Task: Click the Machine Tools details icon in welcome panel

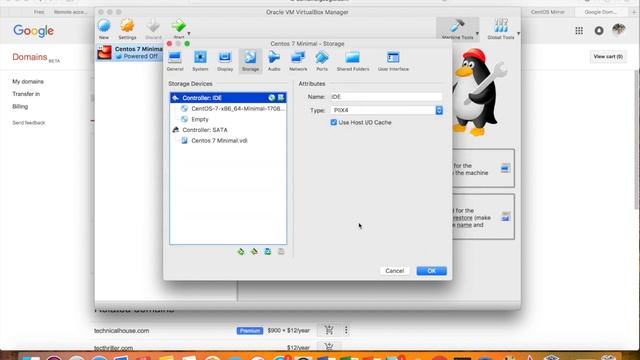Action: (505, 168)
